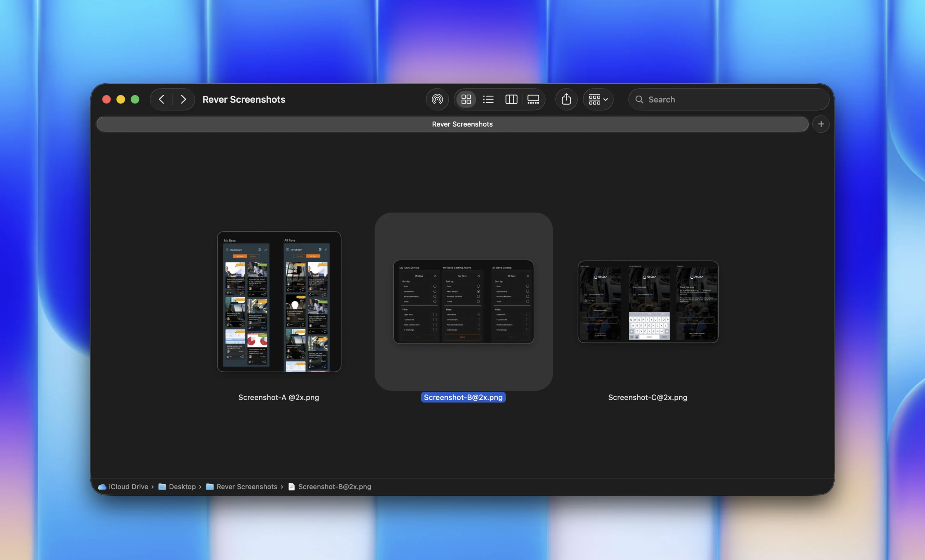
Task: Click the AirDrop proxy icon in the toolbar
Action: point(437,99)
